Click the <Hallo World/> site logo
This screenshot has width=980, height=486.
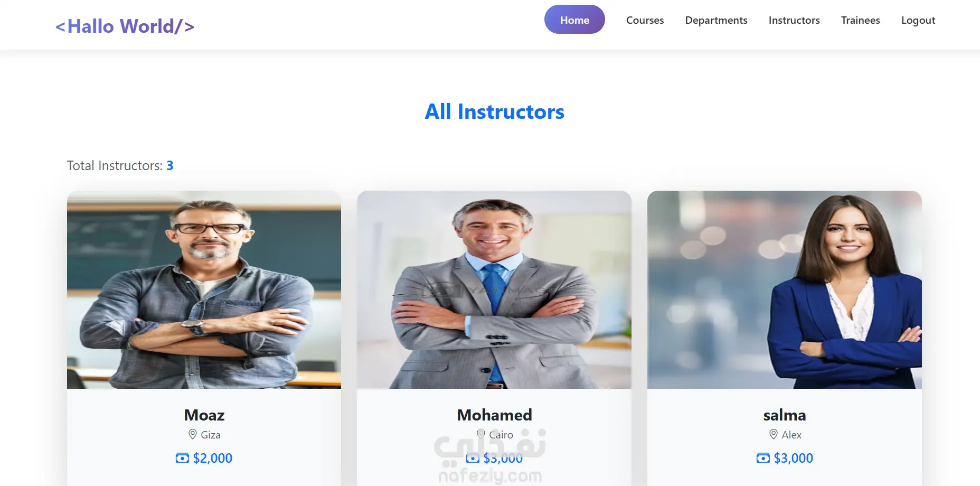[x=125, y=26]
